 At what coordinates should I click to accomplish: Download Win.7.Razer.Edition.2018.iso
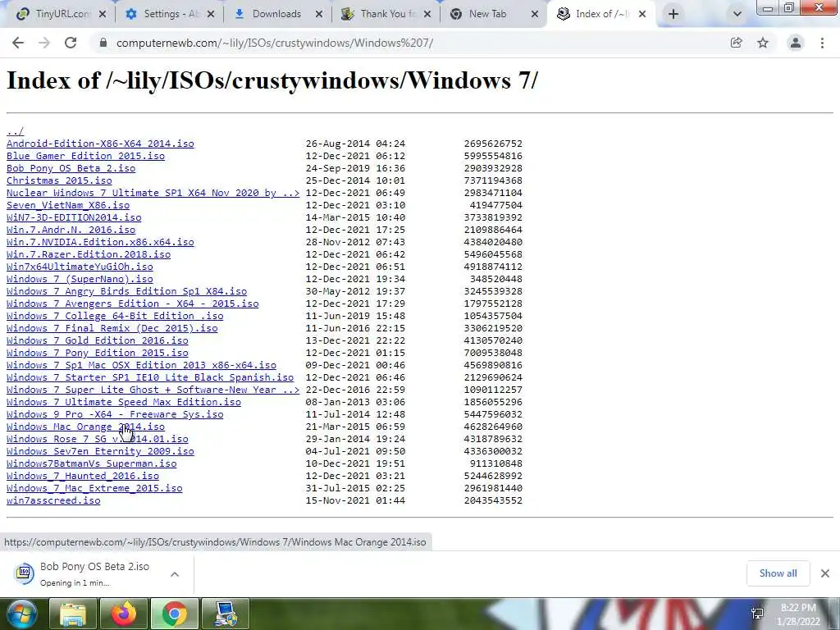(89, 254)
